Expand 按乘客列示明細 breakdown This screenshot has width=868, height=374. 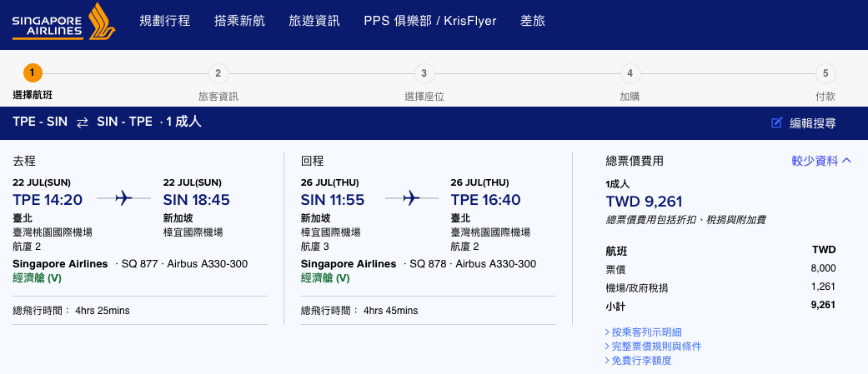coord(644,332)
